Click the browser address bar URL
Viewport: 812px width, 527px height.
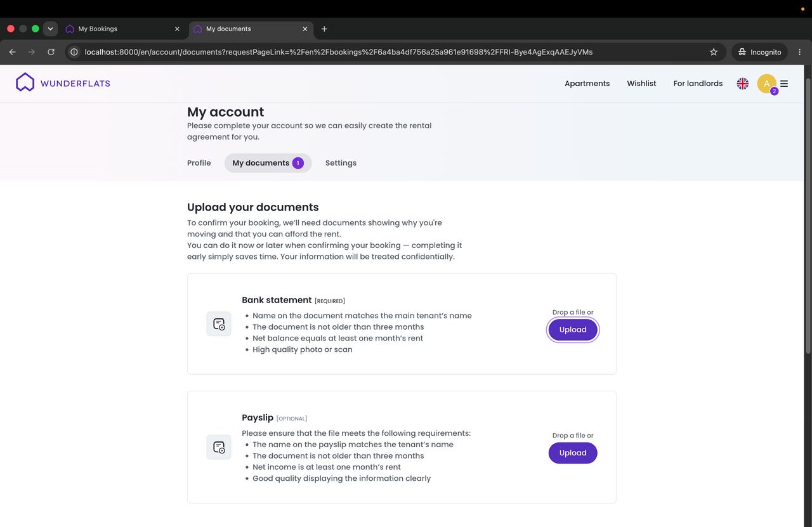point(339,52)
